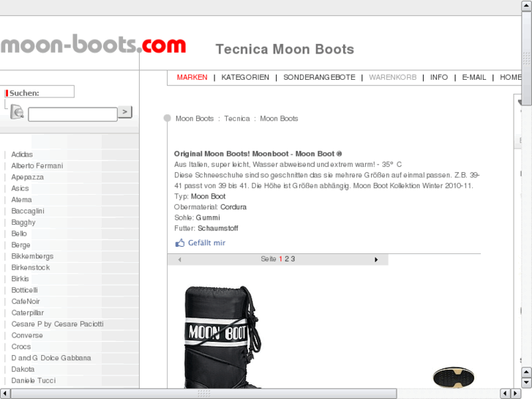Viewport: 532px width, 399px height.
Task: Click the boot sole thumbnail image
Action: 453,377
